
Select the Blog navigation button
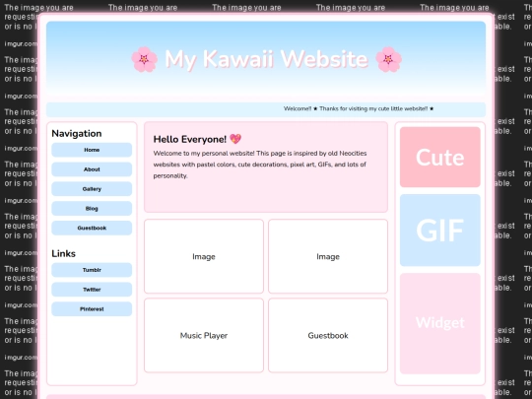click(92, 208)
